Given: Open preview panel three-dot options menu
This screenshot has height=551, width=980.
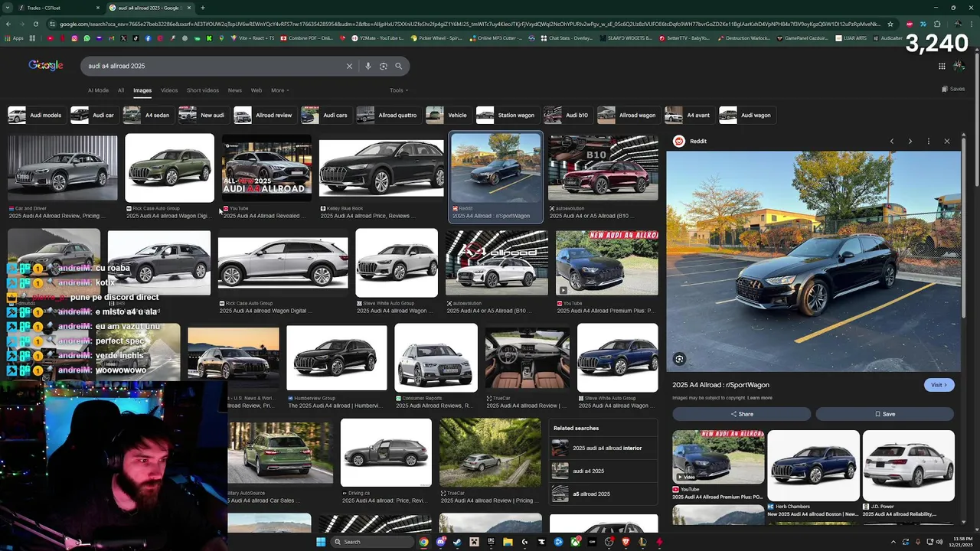Looking at the screenshot, I should tap(928, 141).
